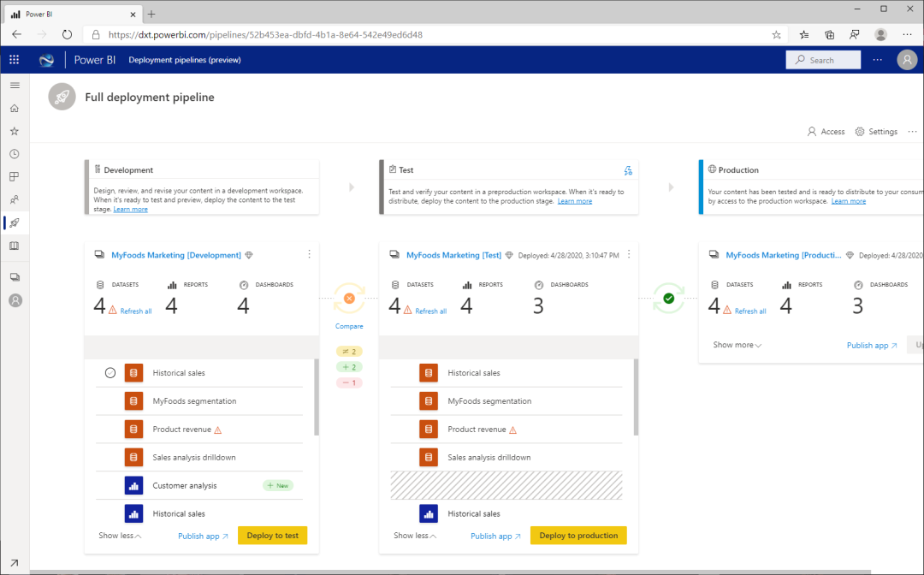The height and width of the screenshot is (575, 924).
Task: Open header more options ellipsis
Action: 878,60
